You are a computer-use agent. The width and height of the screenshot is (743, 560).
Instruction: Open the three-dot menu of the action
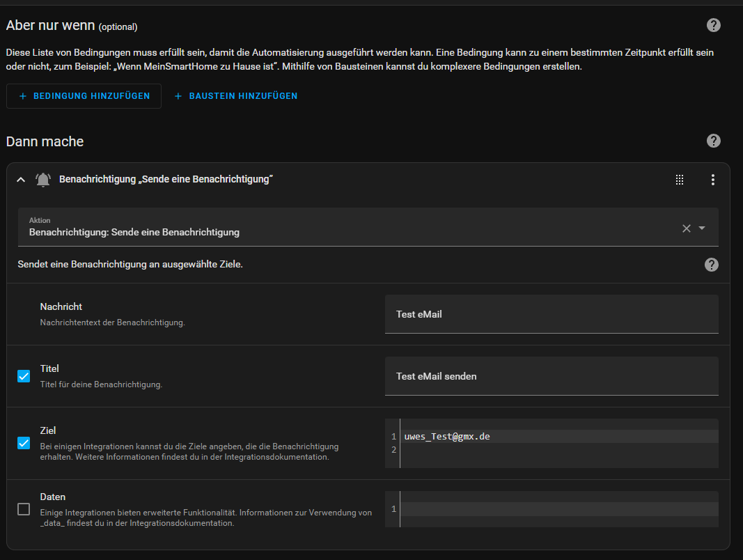click(x=712, y=180)
